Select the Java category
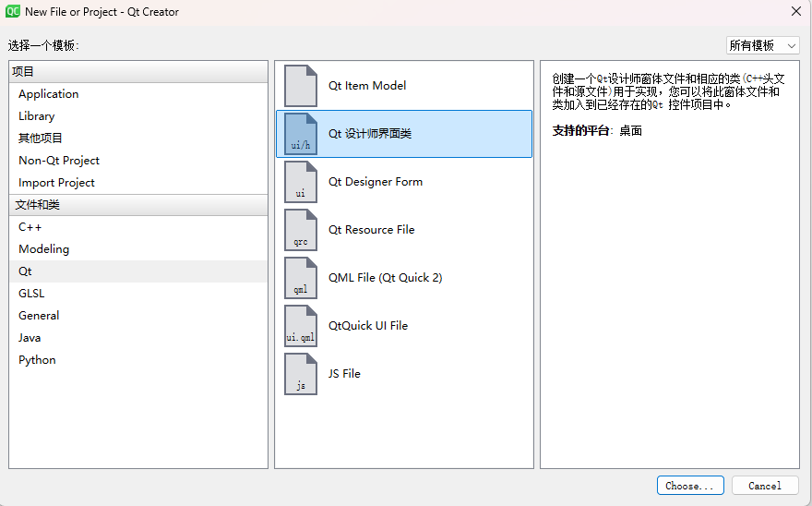Image resolution: width=812 pixels, height=506 pixels. point(138,338)
